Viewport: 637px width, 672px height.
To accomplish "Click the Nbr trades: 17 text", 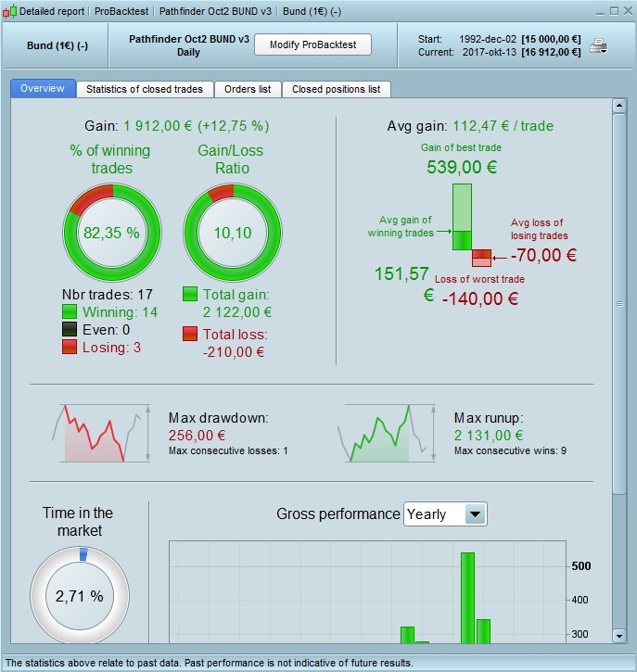I will coord(108,295).
